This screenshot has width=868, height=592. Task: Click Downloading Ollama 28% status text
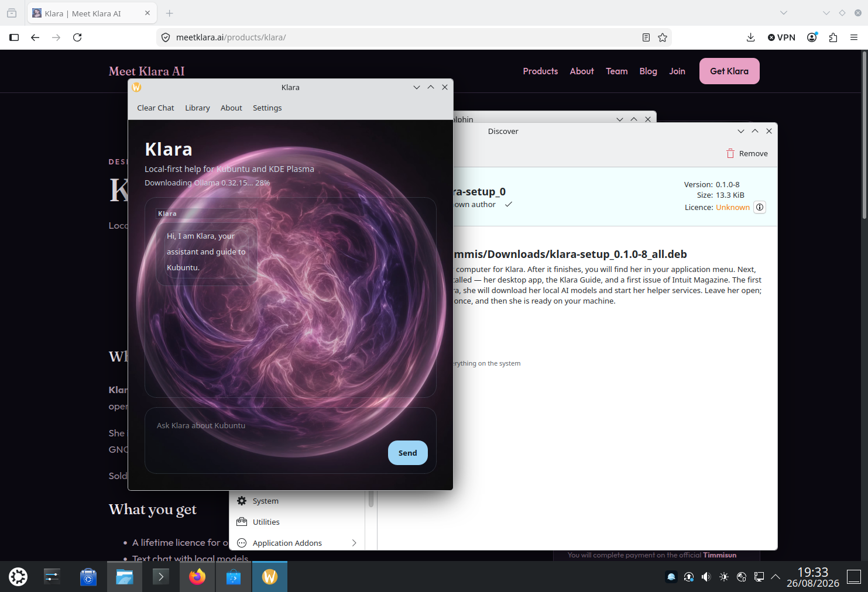tap(207, 183)
